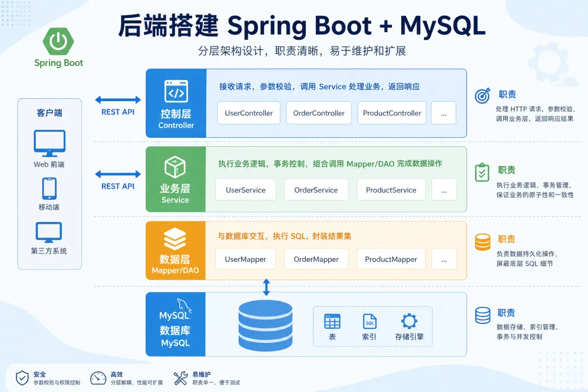This screenshot has width=588, height=392.
Task: Click the 索引 SQL file icon
Action: click(x=369, y=321)
